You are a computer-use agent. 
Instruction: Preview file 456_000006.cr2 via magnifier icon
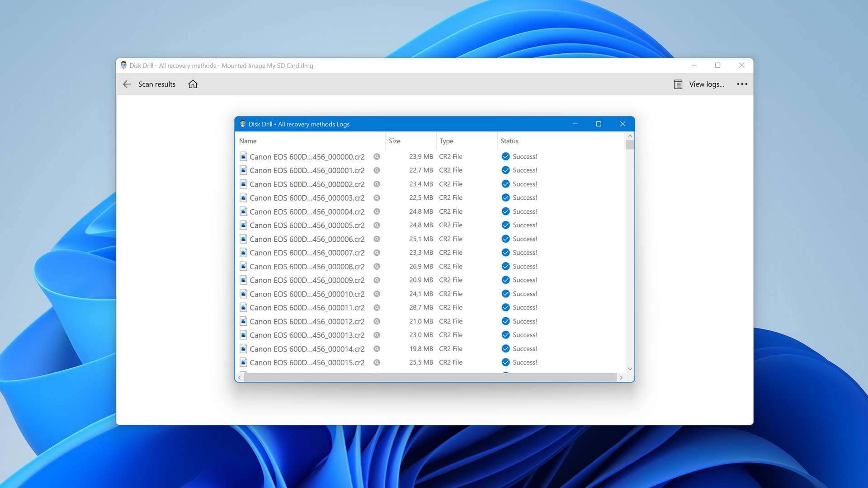pos(377,239)
